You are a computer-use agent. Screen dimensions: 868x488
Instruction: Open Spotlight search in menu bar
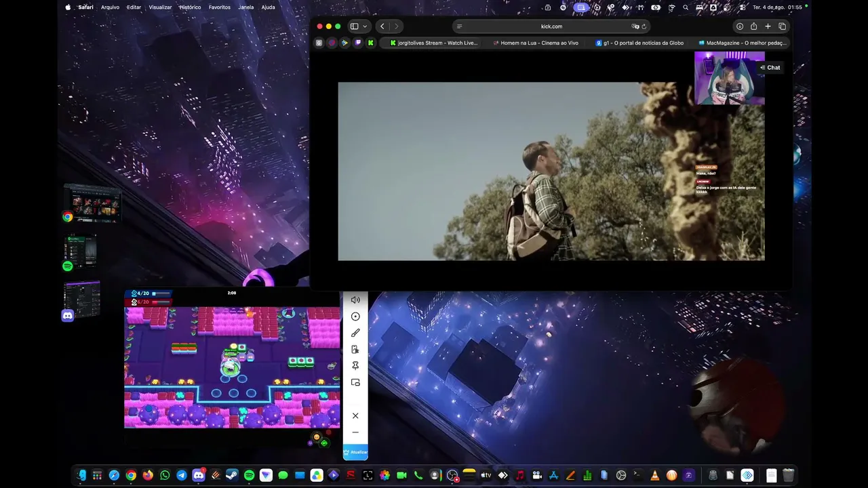point(686,7)
